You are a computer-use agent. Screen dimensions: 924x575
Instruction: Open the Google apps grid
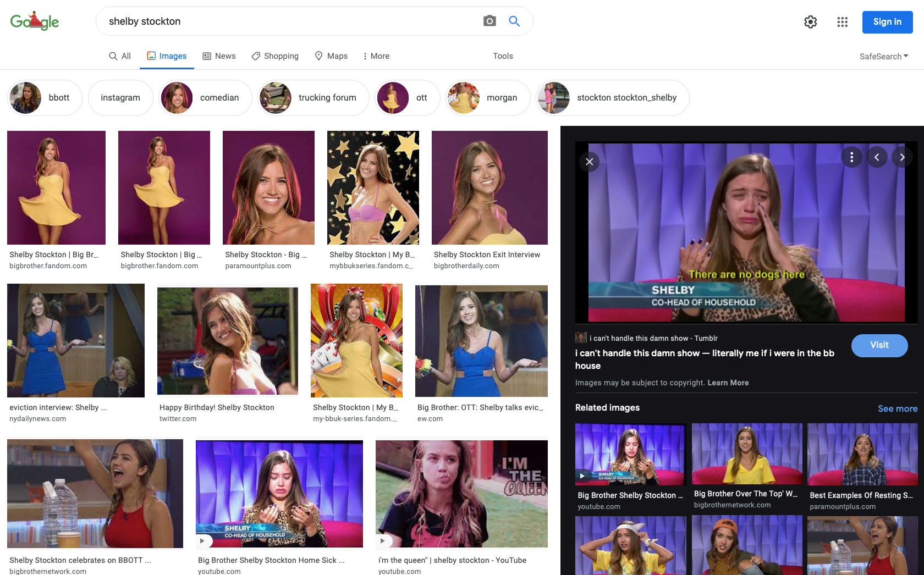tap(842, 22)
